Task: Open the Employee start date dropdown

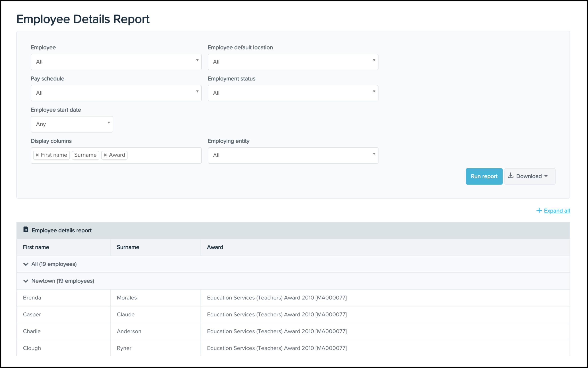Action: (72, 124)
